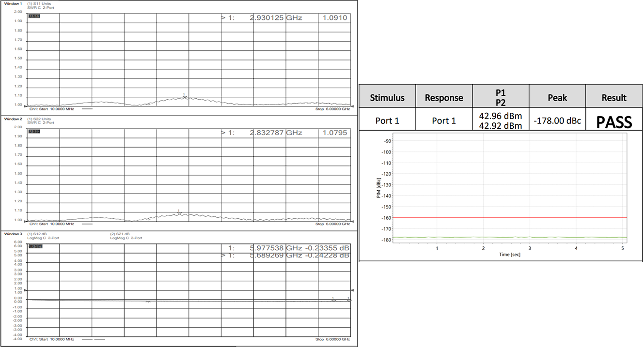Image resolution: width=644 pixels, height=347 pixels.
Task: Click the Peak column header
Action: (557, 97)
